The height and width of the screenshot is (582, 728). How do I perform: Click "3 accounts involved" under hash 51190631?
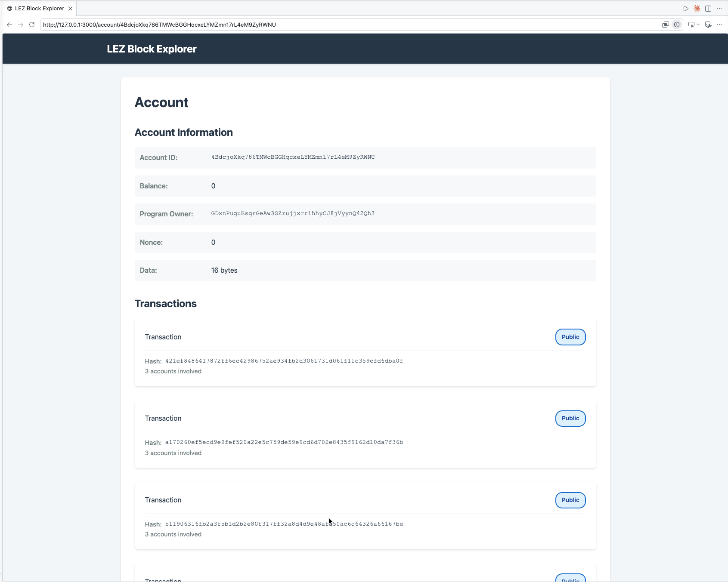173,534
